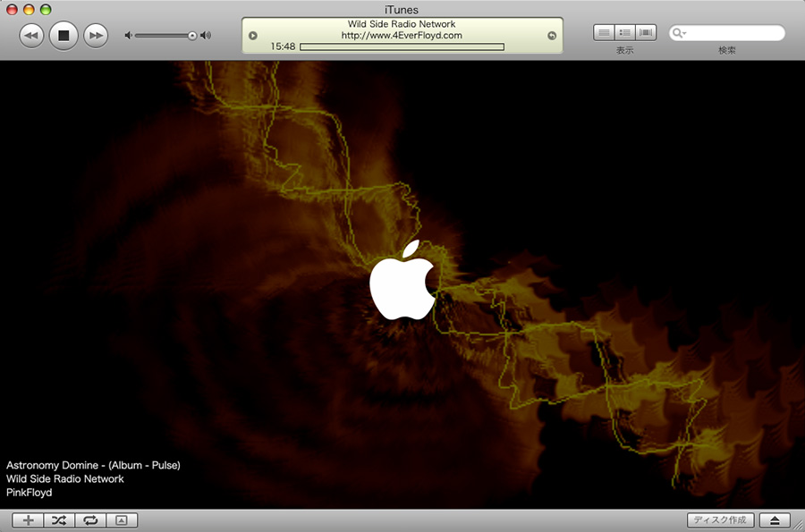Switch to album list view
805x532 pixels.
tap(625, 33)
